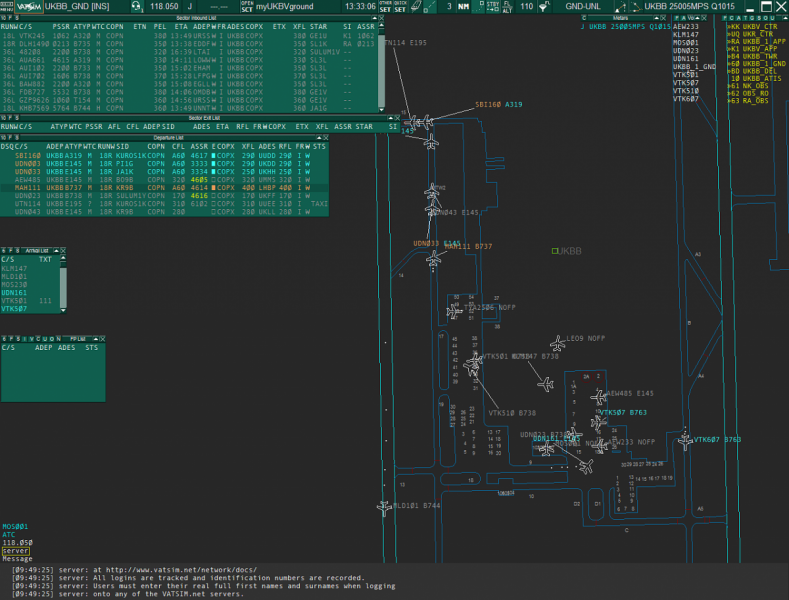Select the eraser sheet icon beside QUICK SET
This screenshot has width=789, height=600.
(416, 6)
